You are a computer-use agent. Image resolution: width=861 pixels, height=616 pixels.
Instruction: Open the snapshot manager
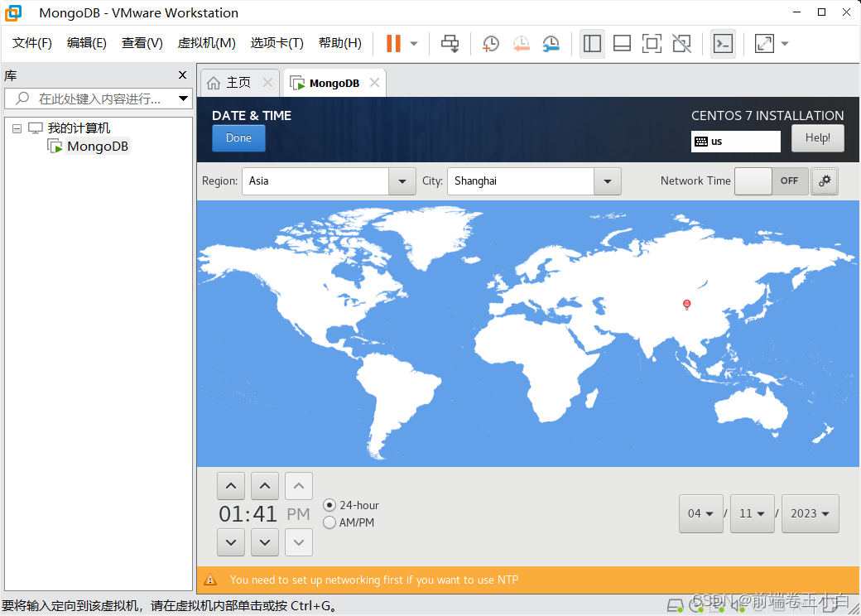pos(551,43)
